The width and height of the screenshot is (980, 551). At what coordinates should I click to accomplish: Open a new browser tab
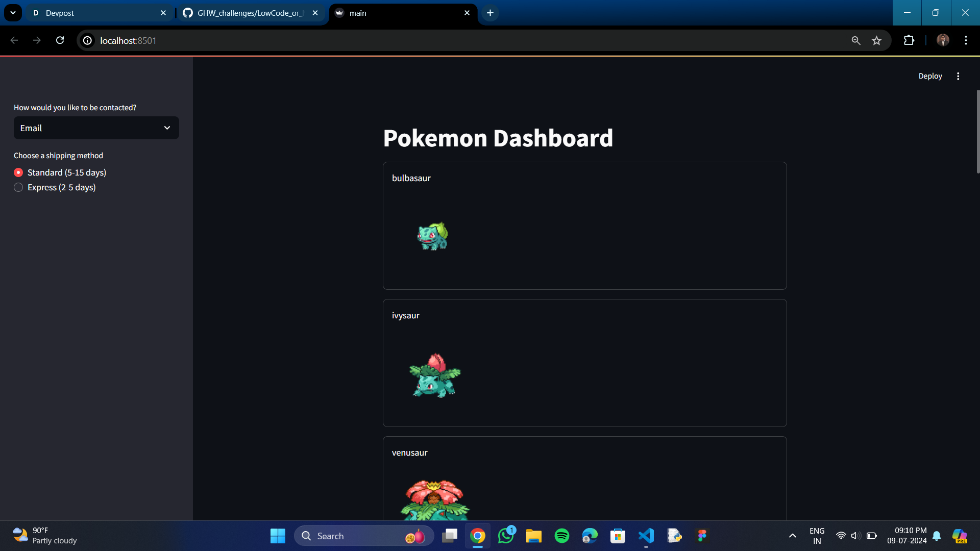(490, 13)
